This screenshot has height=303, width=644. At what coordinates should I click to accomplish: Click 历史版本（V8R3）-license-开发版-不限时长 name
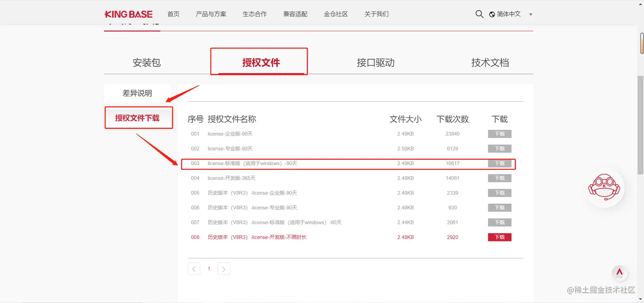257,237
